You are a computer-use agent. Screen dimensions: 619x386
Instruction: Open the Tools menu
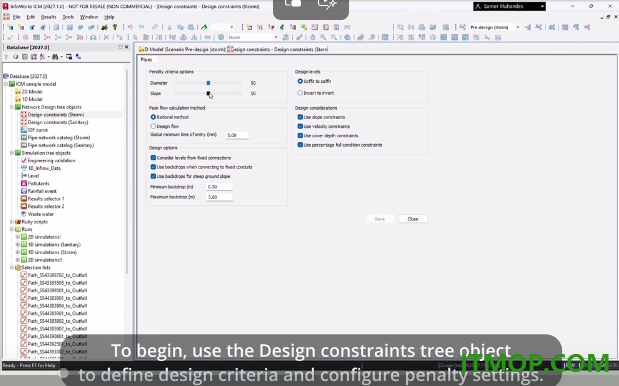pos(68,17)
